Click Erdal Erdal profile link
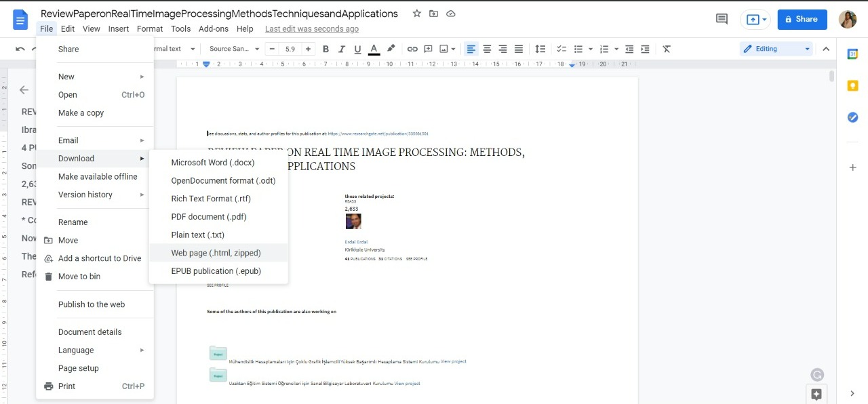This screenshot has height=404, width=868. click(356, 242)
